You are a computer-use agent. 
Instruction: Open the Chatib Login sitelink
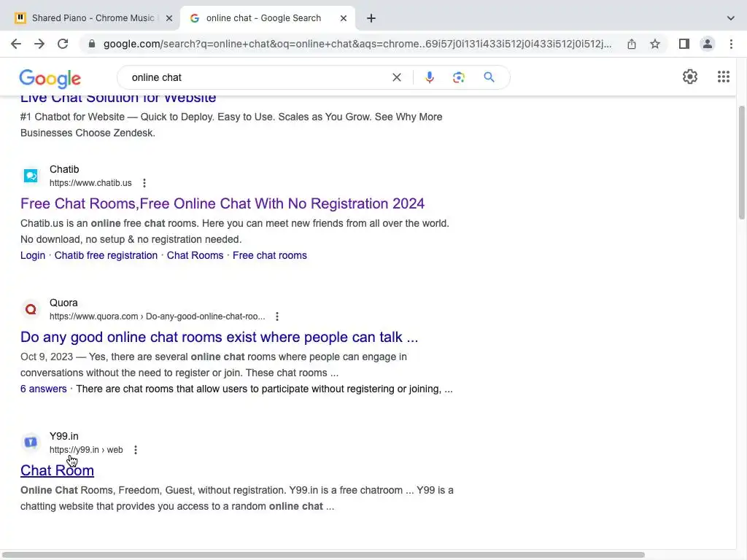[32, 255]
